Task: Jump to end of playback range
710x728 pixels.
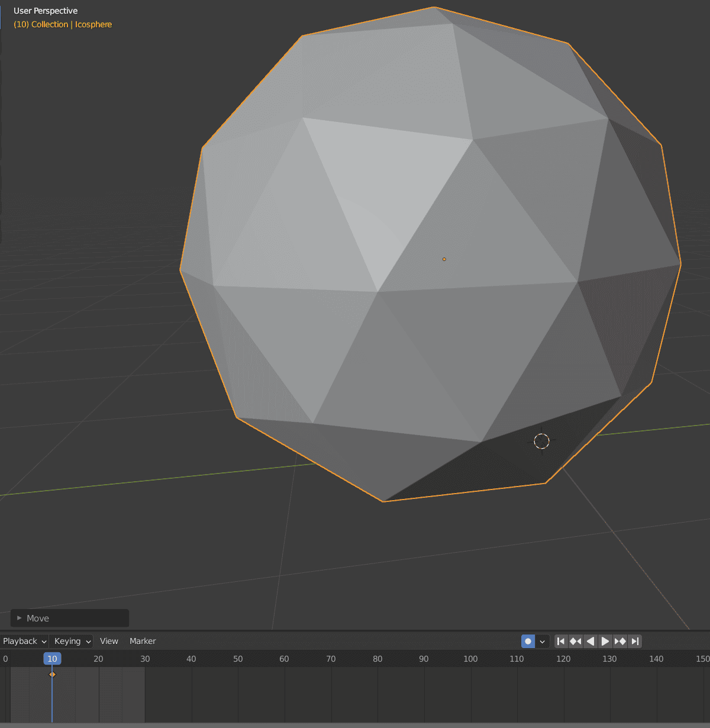Action: click(635, 641)
